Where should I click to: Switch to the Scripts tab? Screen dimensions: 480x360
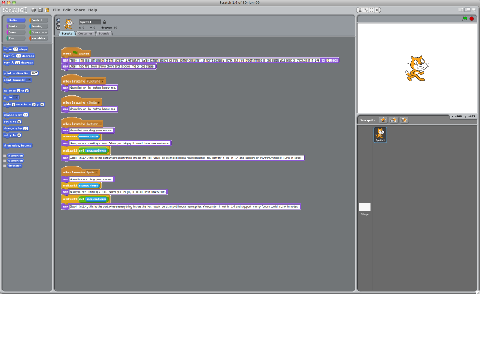[x=67, y=34]
